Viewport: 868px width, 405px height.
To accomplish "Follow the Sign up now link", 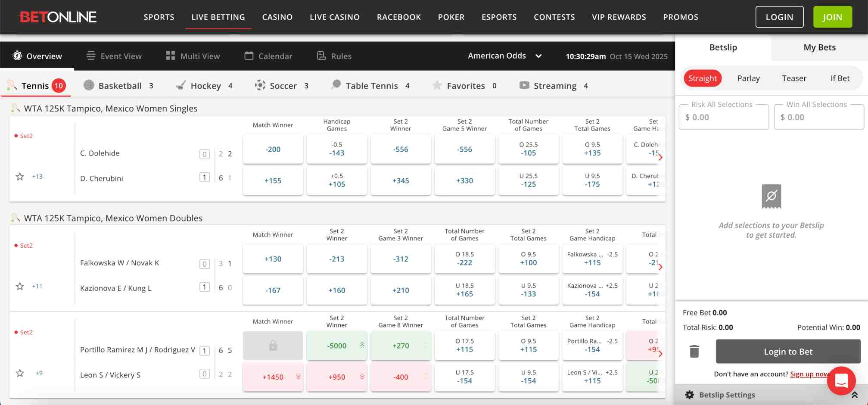I will pos(810,374).
